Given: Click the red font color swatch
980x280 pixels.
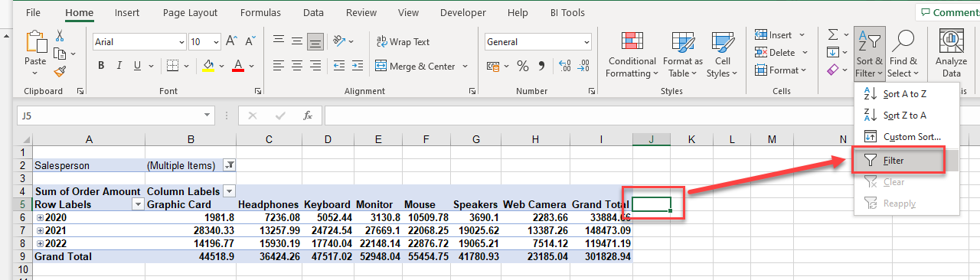Looking at the screenshot, I should point(238,67).
